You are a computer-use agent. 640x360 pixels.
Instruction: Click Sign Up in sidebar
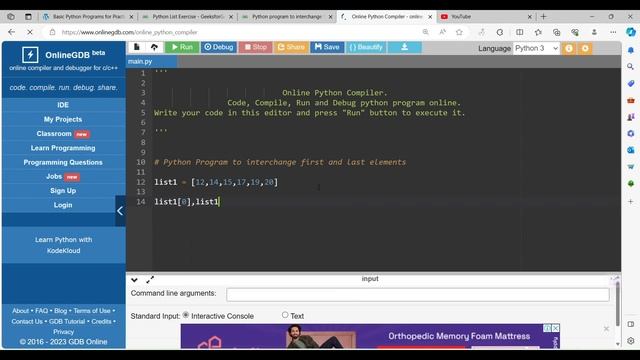click(63, 191)
